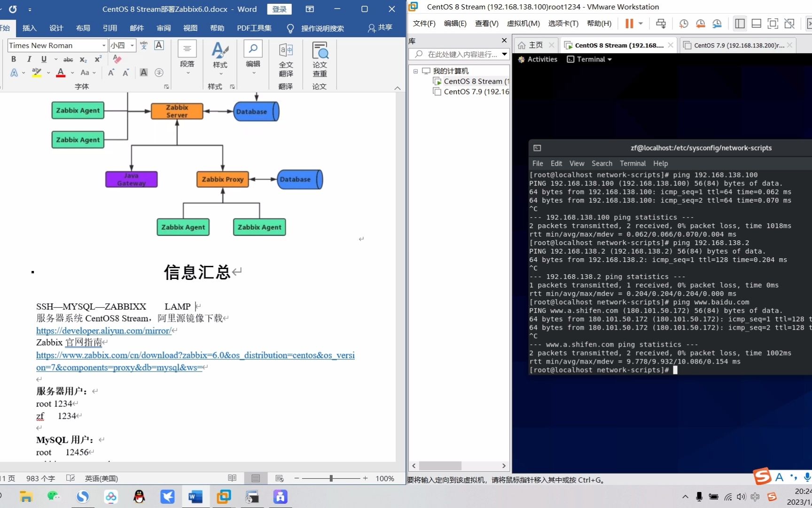
Task: Collapse the 我的计算机 tree in VMware library
Action: point(416,71)
